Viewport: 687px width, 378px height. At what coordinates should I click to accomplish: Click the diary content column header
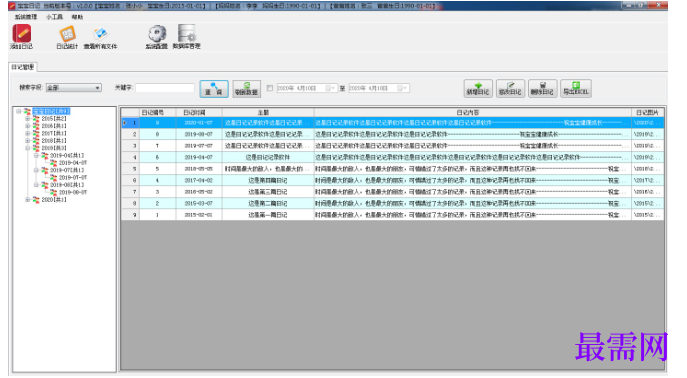coord(472,113)
